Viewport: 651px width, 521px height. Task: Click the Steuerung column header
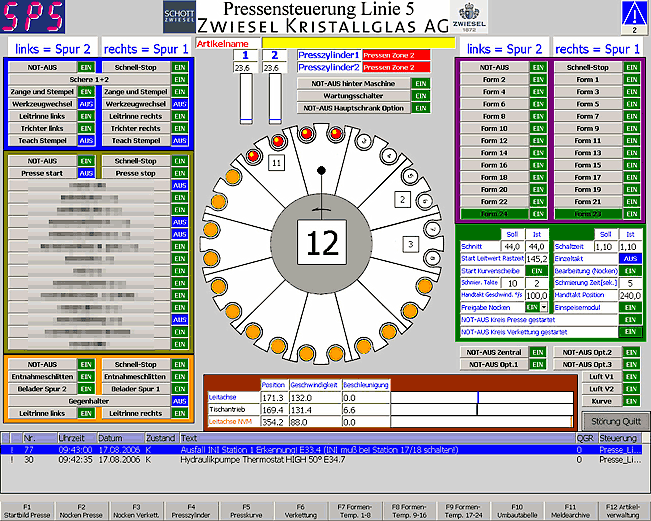[620, 438]
